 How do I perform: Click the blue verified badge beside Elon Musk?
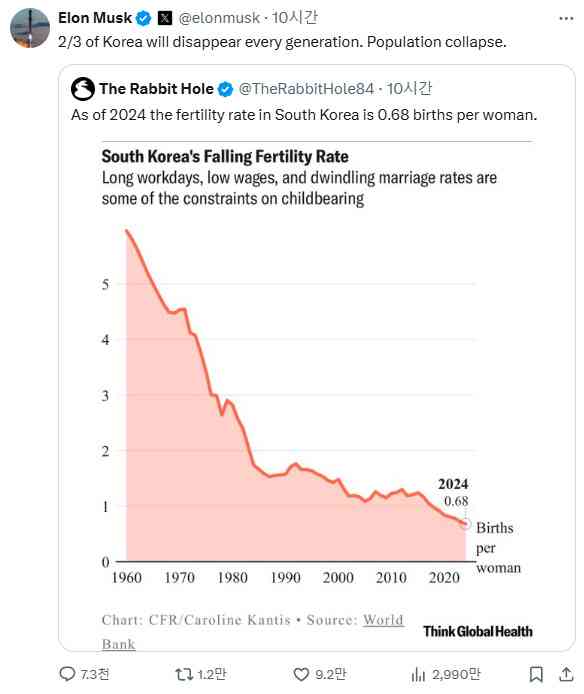coord(144,18)
